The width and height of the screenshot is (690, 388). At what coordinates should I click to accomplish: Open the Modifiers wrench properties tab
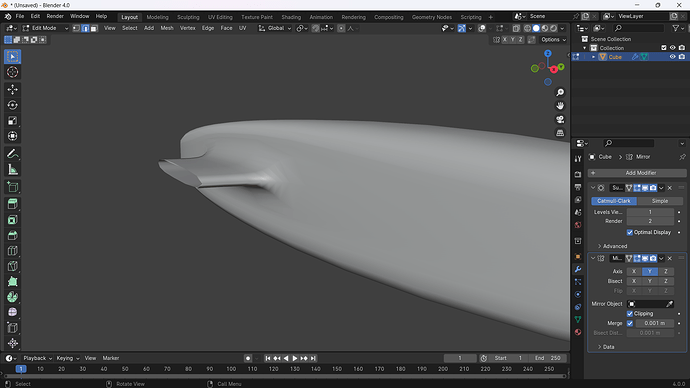point(578,269)
